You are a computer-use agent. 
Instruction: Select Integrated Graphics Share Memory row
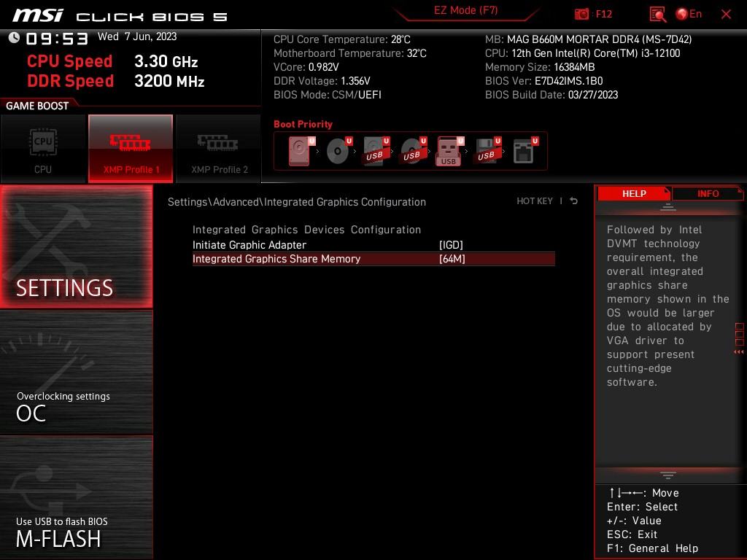pyautogui.click(x=373, y=259)
